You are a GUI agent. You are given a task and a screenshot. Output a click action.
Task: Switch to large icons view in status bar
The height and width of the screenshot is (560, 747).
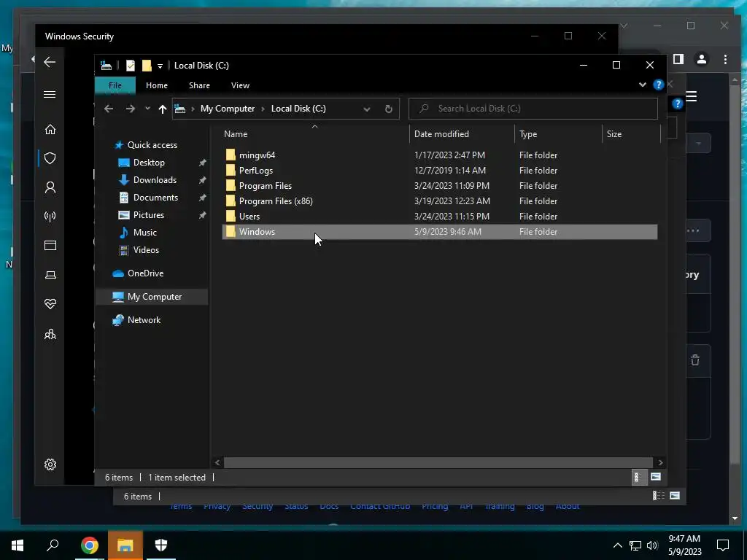656,477
